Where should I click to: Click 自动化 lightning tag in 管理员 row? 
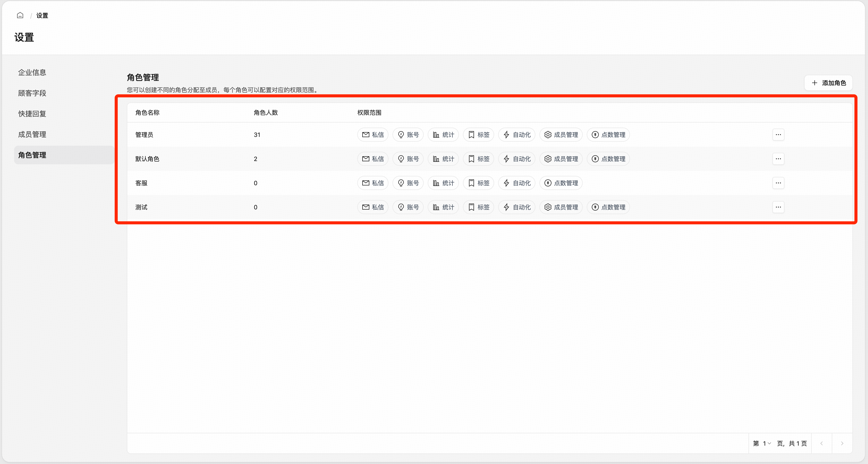point(517,135)
